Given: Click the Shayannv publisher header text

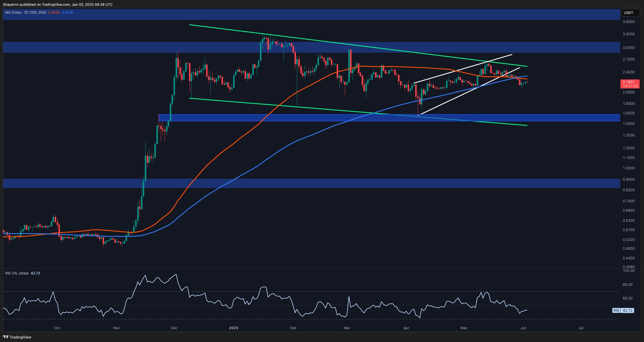Looking at the screenshot, I should point(58,4).
